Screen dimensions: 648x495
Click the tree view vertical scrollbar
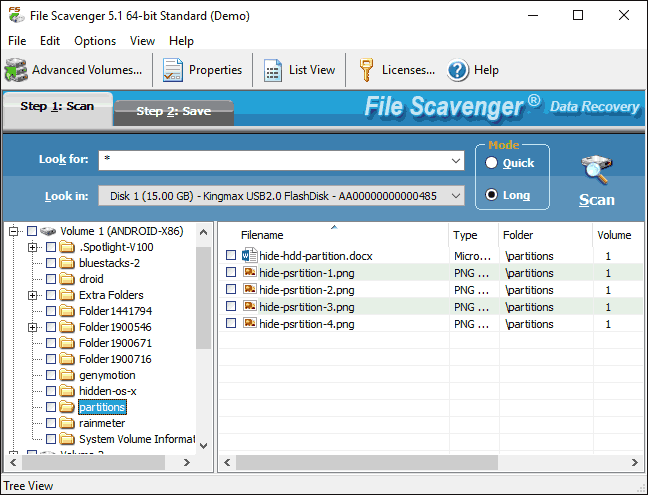pos(204,300)
